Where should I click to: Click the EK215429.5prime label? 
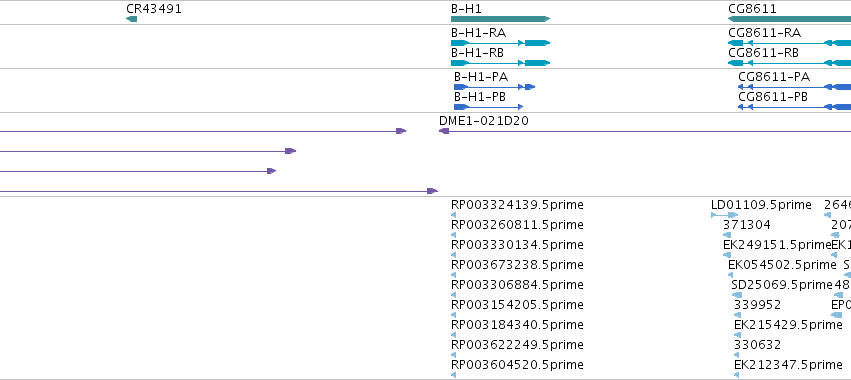788,325
